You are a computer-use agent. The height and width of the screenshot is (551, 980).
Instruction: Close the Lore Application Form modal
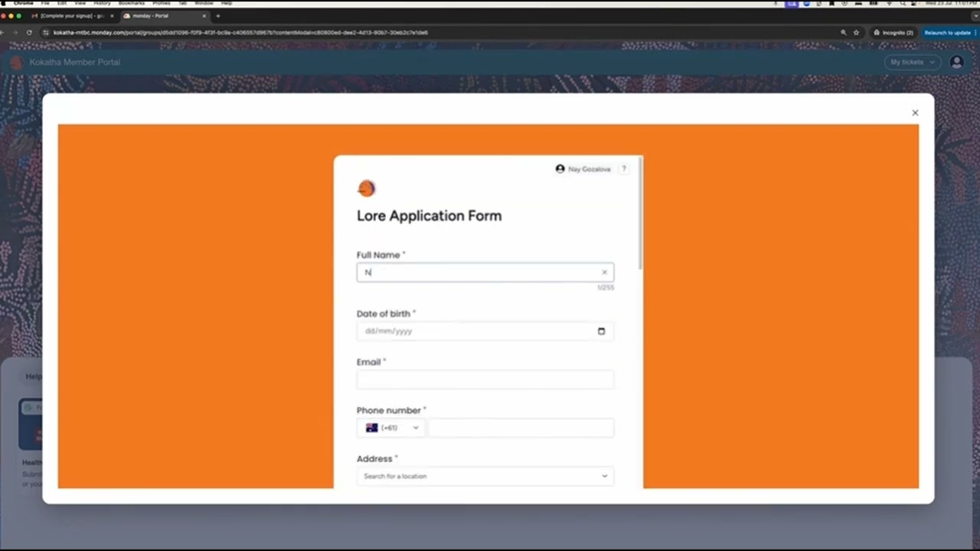tap(915, 112)
